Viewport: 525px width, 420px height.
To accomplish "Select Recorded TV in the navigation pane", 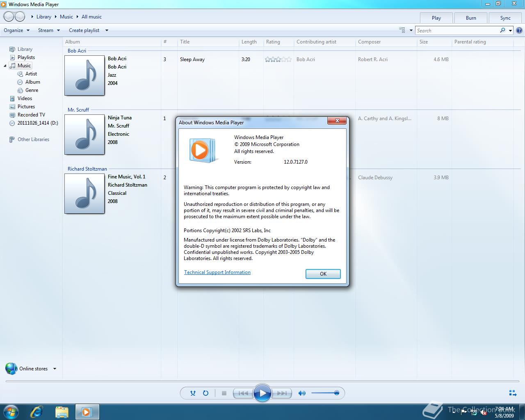I will point(31,115).
